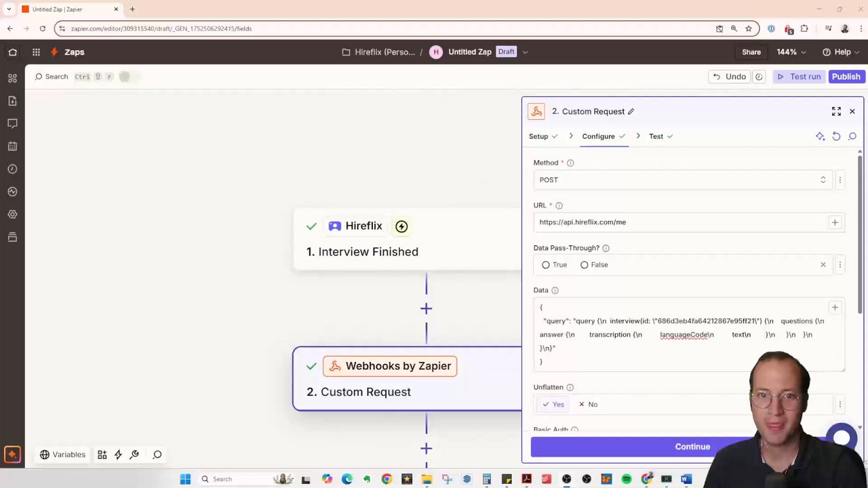Image resolution: width=868 pixels, height=488 pixels.
Task: Click the Share button
Action: coord(751,52)
